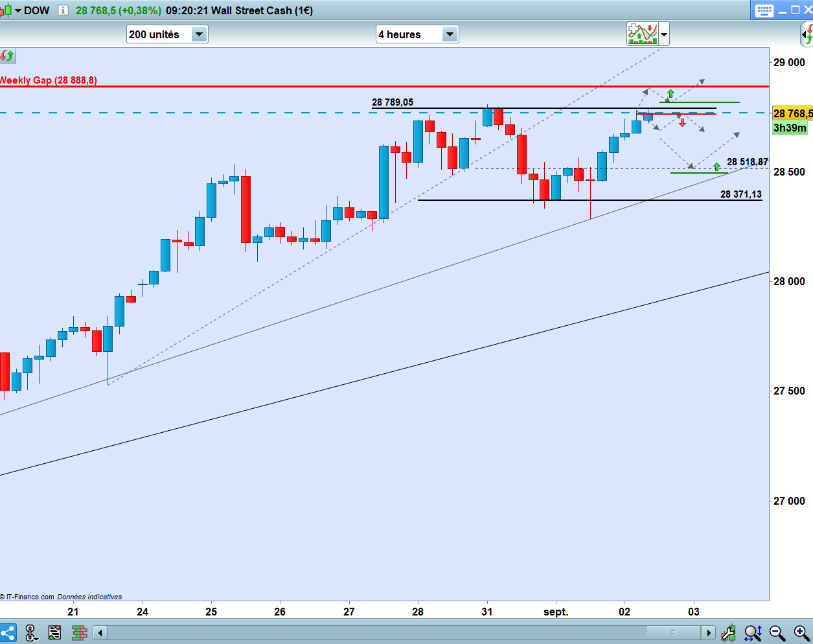Click the green up-arrow marker near 28 518,87
Screen dimensions: 813x644
click(716, 167)
